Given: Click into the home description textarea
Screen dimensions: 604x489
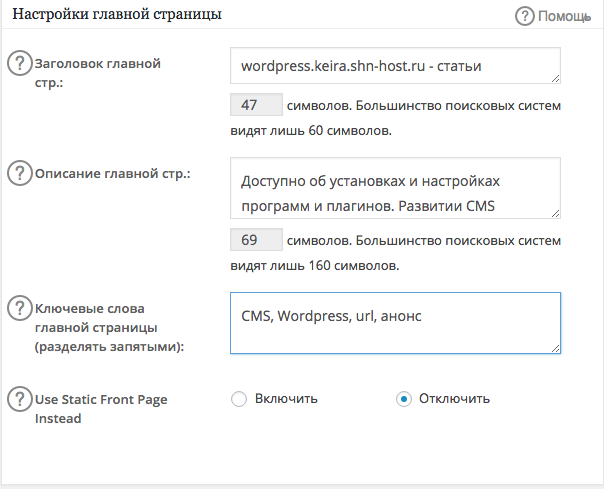Looking at the screenshot, I should [395, 188].
